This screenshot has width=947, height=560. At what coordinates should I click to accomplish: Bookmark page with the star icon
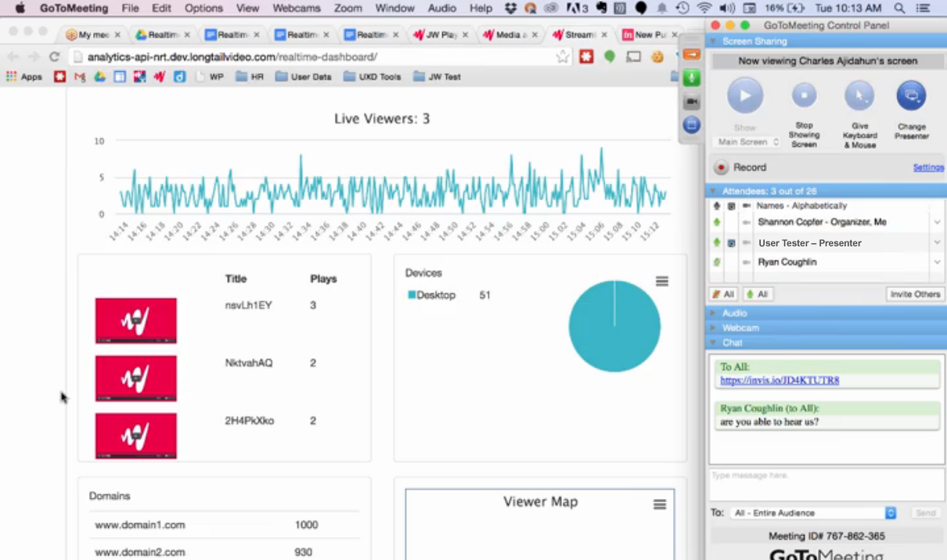pyautogui.click(x=562, y=57)
